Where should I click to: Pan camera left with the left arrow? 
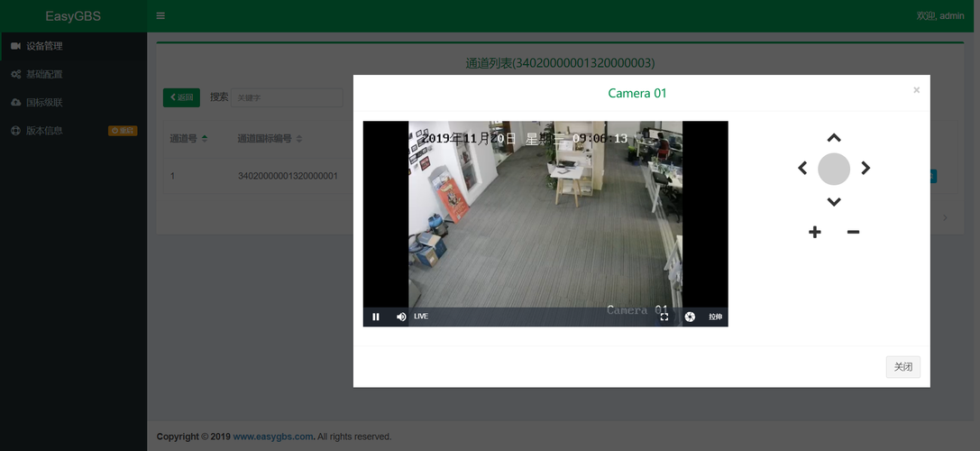(802, 168)
